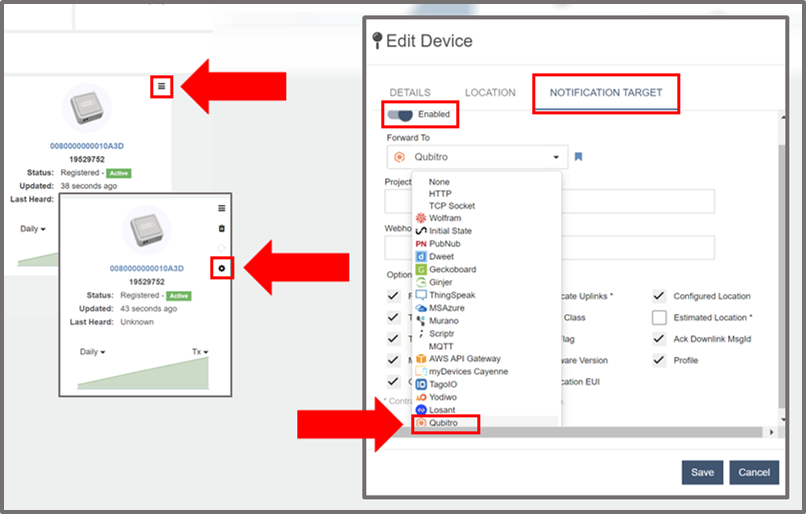Pick the PubNub logo entry
The width and height of the screenshot is (806, 514).
click(x=438, y=244)
